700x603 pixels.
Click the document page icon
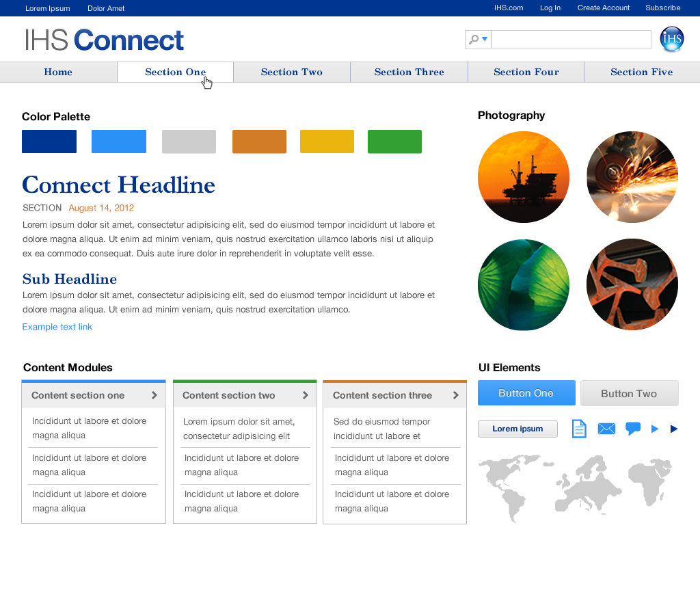[579, 429]
